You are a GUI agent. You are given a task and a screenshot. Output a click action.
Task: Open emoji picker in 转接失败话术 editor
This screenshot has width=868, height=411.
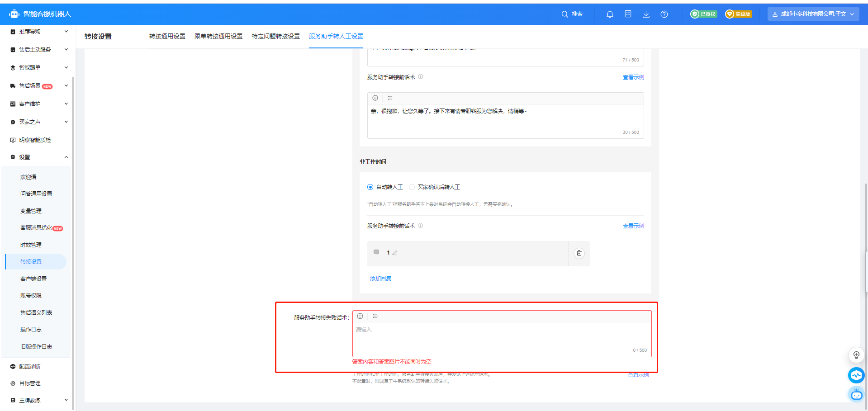360,316
